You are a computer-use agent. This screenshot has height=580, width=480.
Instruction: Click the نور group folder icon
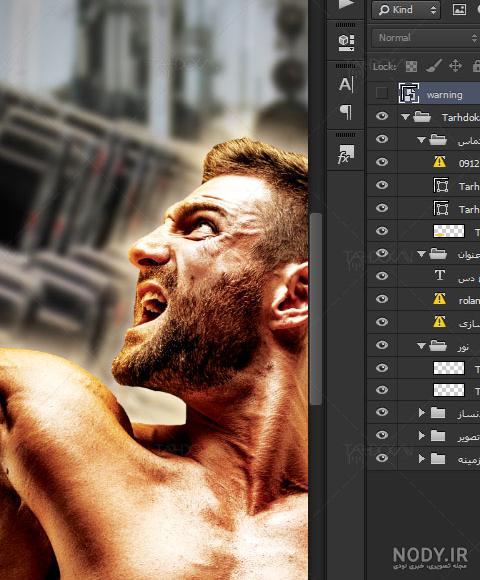(x=438, y=345)
